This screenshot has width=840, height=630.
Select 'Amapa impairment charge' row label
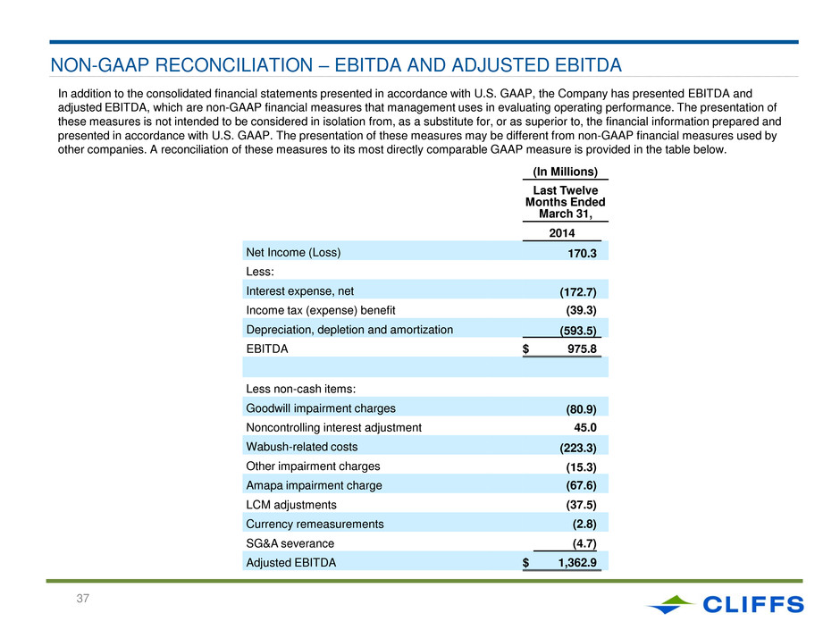click(314, 485)
